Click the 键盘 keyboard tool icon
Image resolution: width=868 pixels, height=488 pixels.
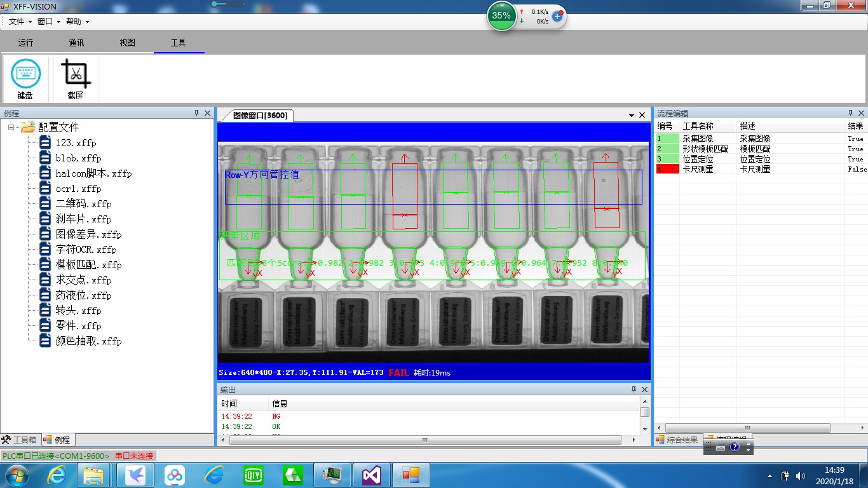(25, 74)
